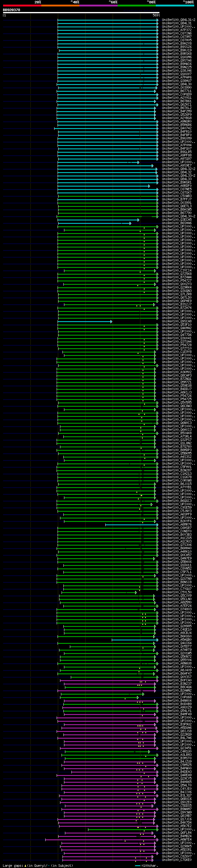
Task: Click the query end position 569
Action: pyautogui.click(x=155, y=15)
